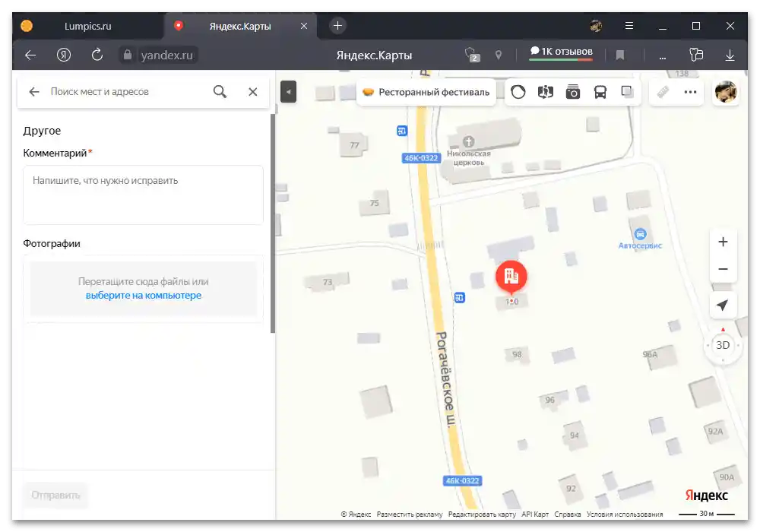Image resolution: width=760 pixels, height=532 pixels.
Task: Go back in the side panel with arrow
Action: click(33, 91)
